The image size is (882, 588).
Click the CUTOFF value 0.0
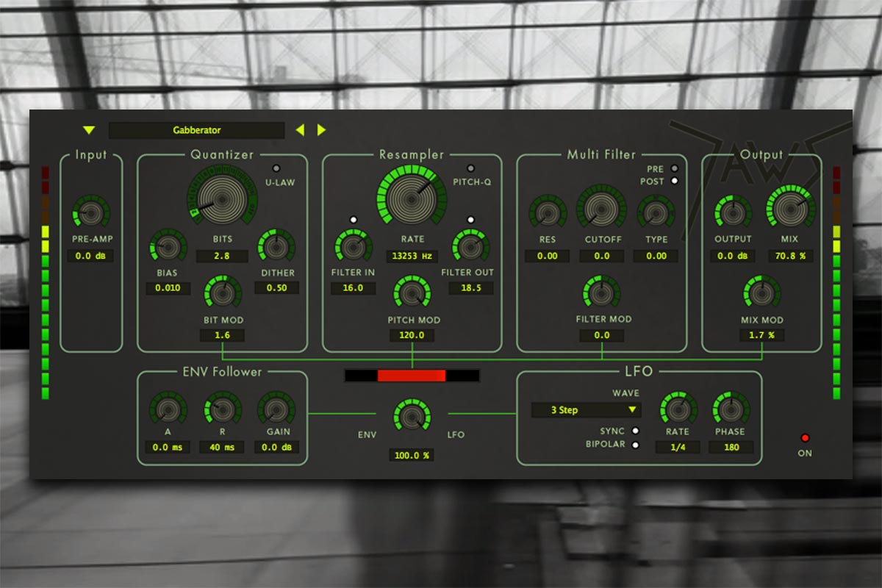pyautogui.click(x=601, y=257)
